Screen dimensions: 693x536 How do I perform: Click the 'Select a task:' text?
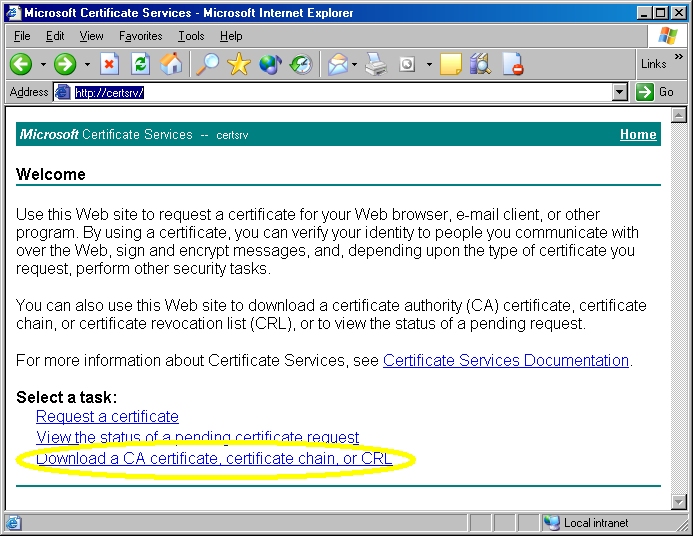pyautogui.click(x=66, y=397)
